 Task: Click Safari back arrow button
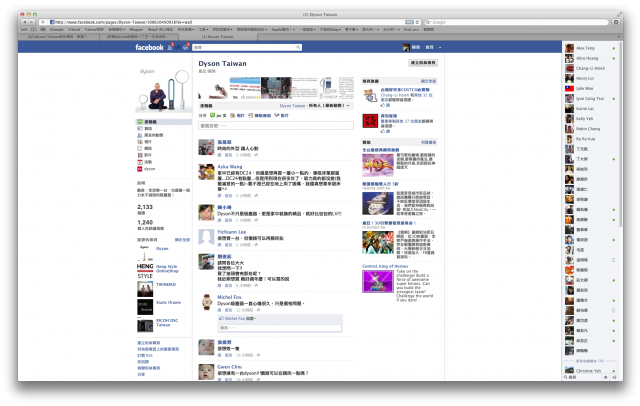coord(24,22)
